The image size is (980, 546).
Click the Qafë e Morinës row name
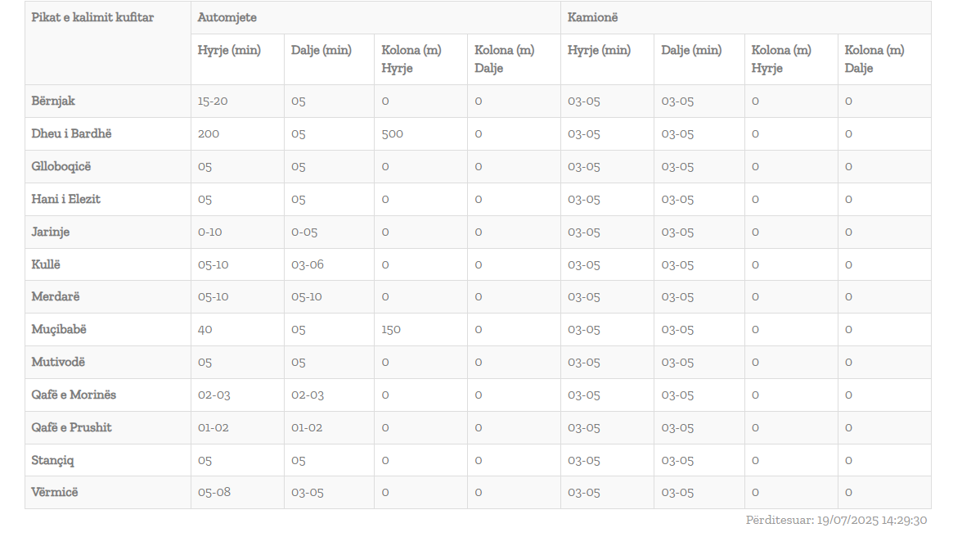pyautogui.click(x=74, y=395)
